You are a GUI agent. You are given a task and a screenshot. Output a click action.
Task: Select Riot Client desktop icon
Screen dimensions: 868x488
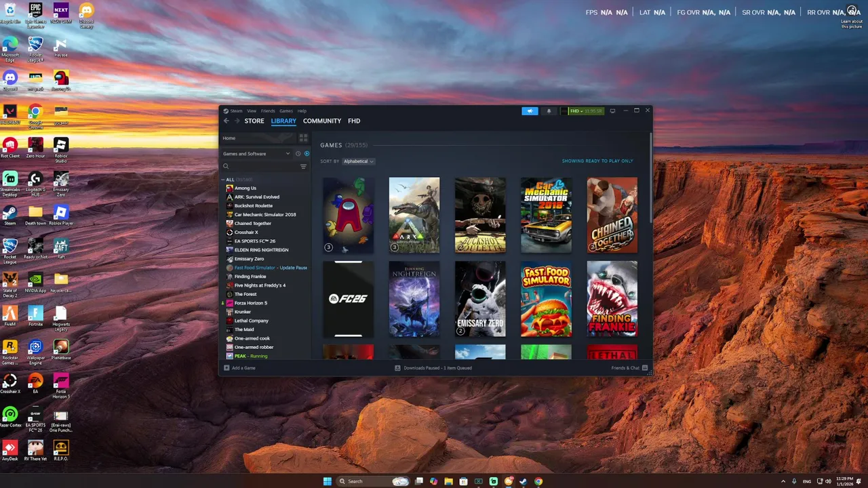click(9, 147)
